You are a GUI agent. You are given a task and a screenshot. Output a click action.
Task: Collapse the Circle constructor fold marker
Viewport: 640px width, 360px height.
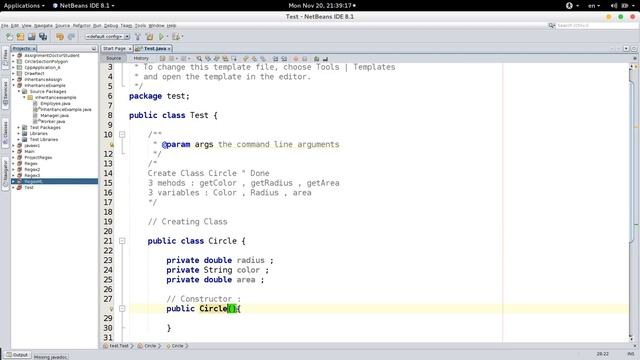point(122,309)
